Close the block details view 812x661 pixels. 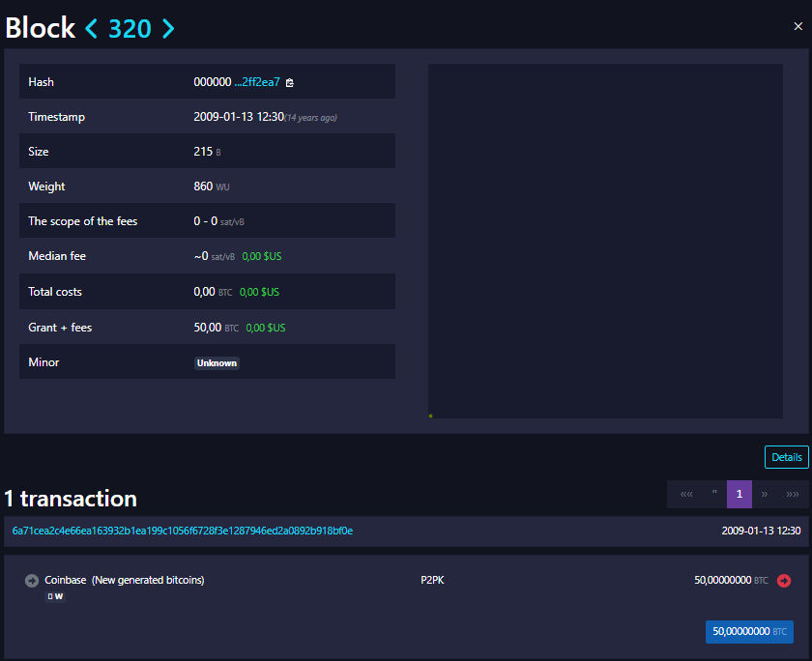797,27
